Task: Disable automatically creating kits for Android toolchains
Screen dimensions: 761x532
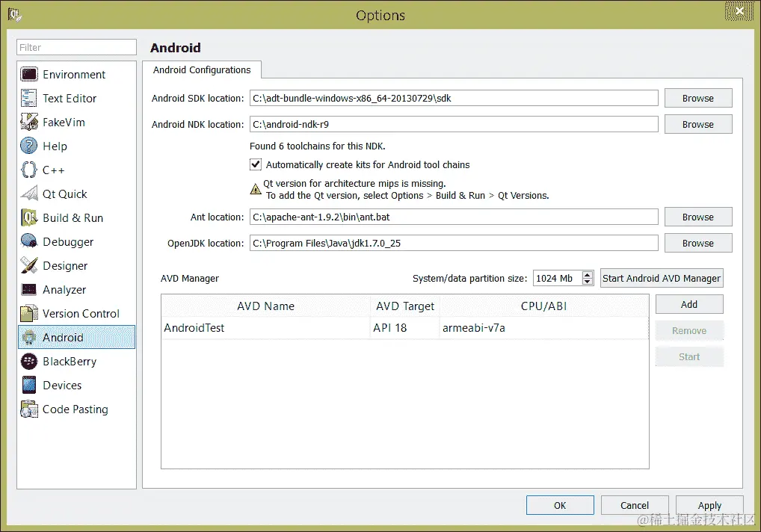Action: coord(256,164)
